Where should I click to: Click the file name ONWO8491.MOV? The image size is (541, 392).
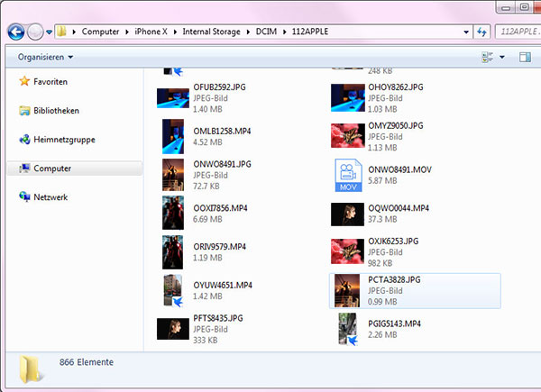399,169
